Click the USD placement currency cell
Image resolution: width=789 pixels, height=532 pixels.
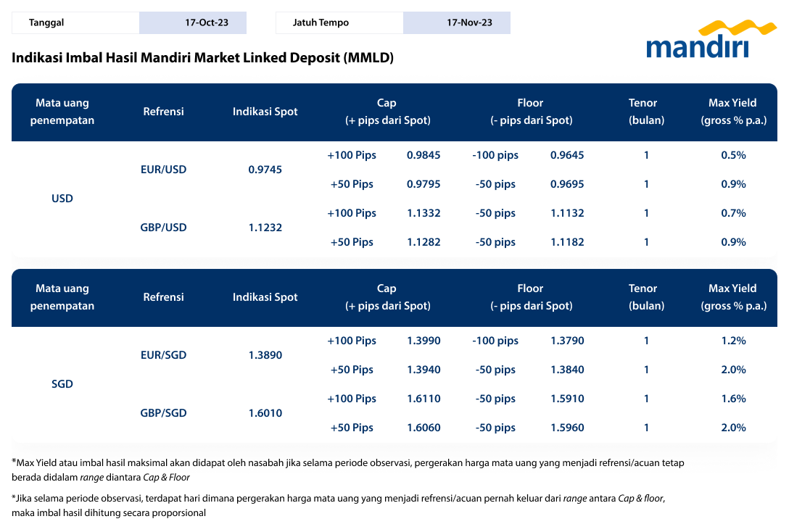[x=62, y=199]
